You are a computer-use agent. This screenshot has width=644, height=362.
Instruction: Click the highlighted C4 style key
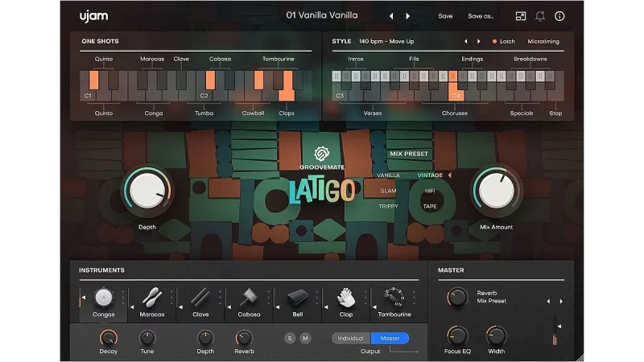pyautogui.click(x=456, y=93)
